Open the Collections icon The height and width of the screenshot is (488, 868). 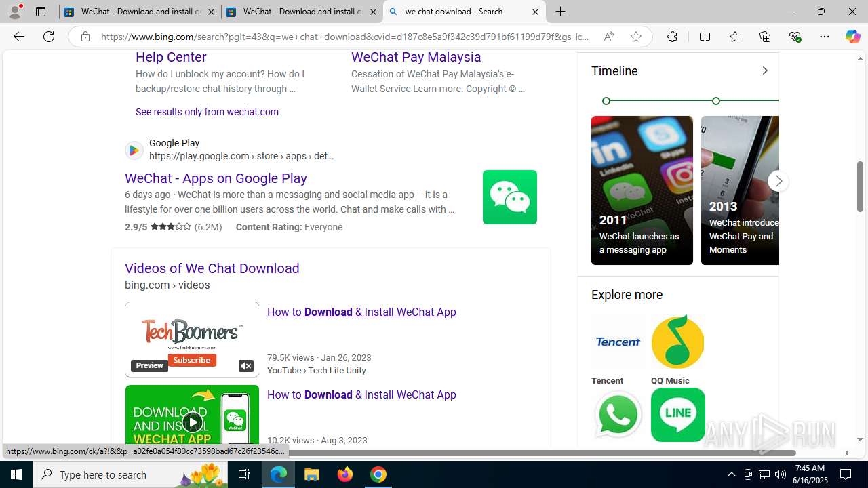coord(765,37)
